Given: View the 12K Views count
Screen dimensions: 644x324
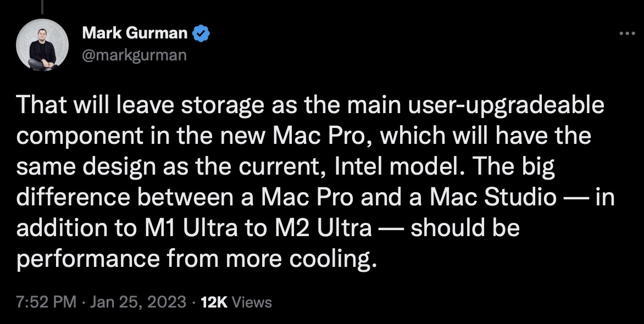Looking at the screenshot, I should 237,302.
